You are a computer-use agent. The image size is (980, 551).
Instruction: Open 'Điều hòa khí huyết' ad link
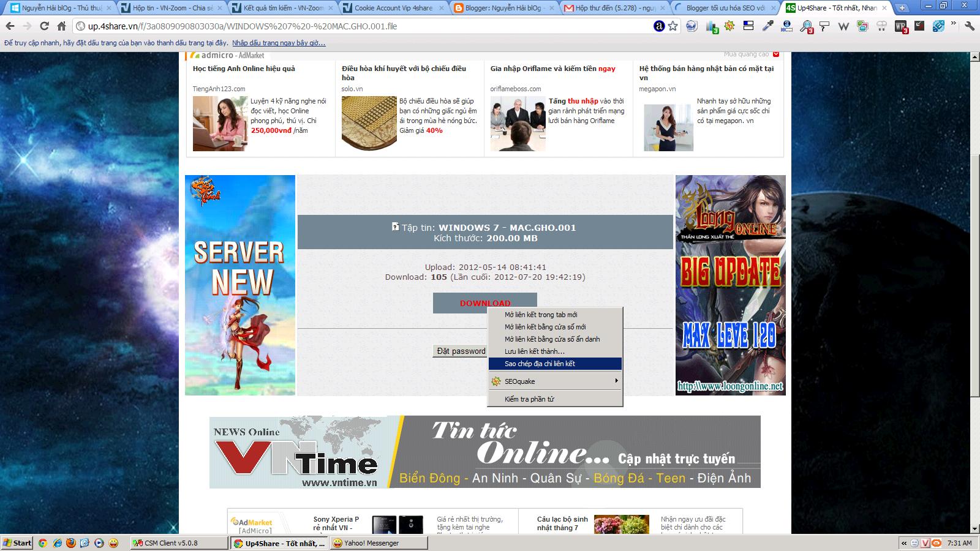[404, 73]
